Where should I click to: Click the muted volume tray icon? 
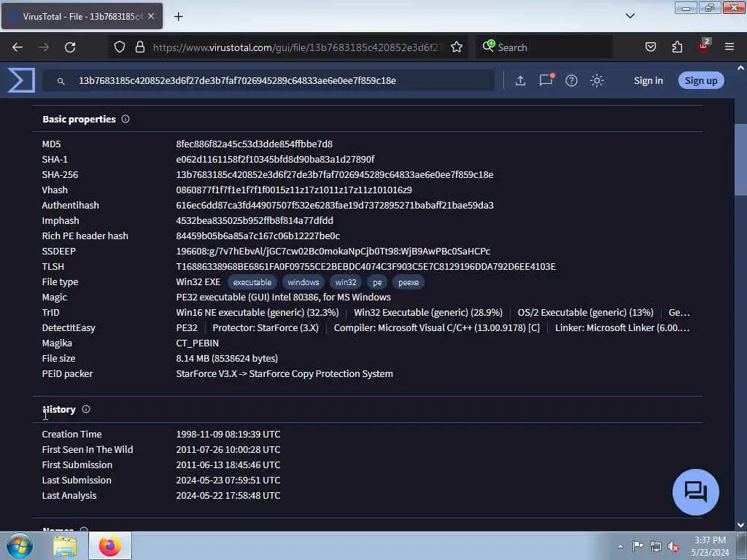[x=673, y=547]
